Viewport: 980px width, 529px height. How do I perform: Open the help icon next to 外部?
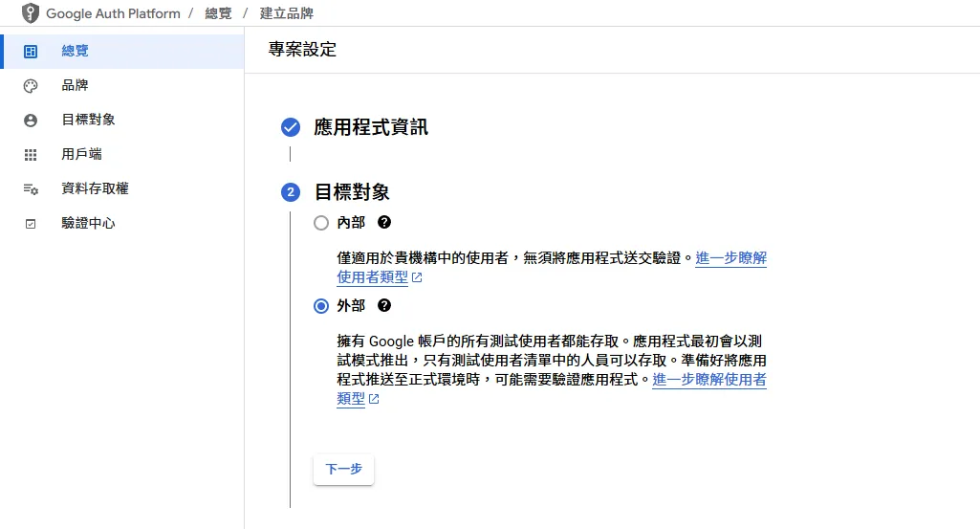[384, 305]
